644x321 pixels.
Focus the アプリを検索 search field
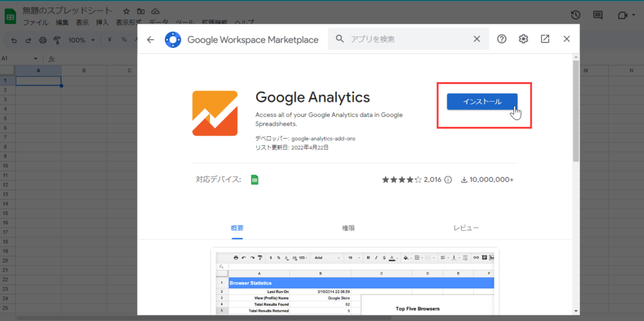[408, 39]
